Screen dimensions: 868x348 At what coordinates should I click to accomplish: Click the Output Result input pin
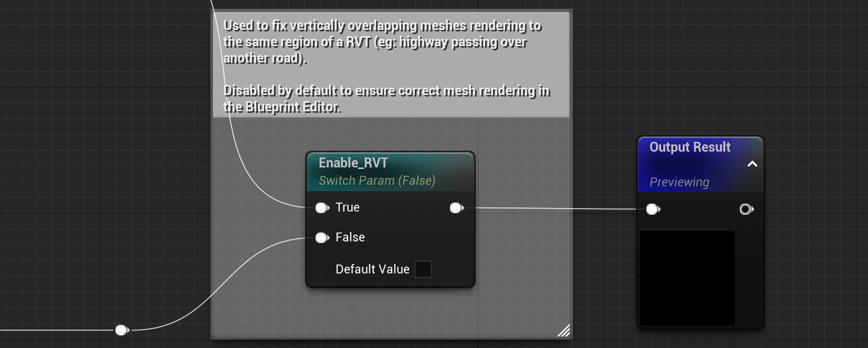point(653,209)
